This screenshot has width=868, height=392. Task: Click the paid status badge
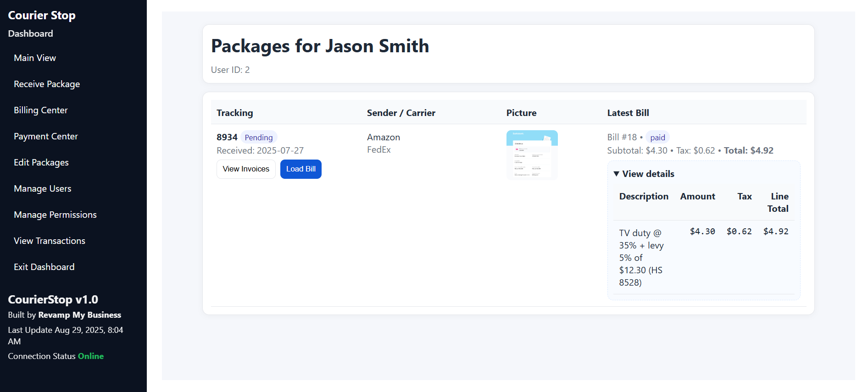point(657,138)
